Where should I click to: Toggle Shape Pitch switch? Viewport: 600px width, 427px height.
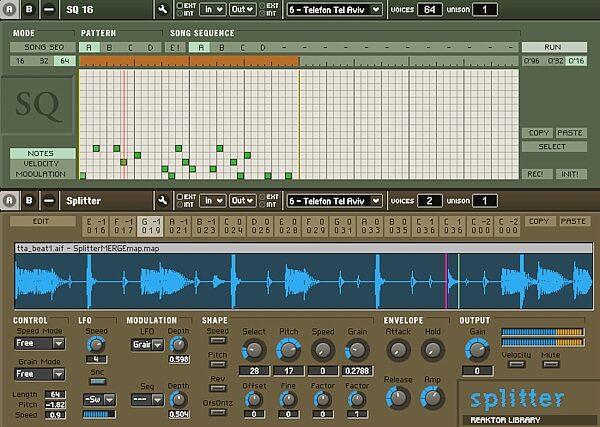click(218, 364)
